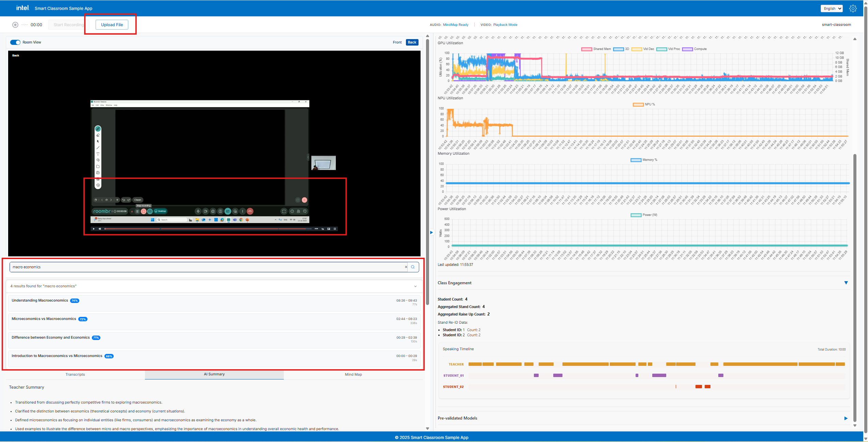Open the color palette tool
The image size is (868, 442).
pos(98,160)
